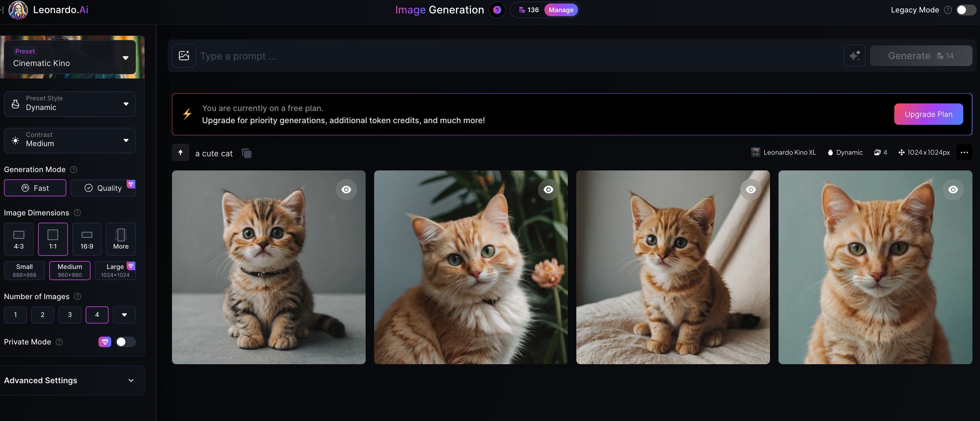Choose Medium 960×960 size
980x421 pixels.
click(70, 270)
